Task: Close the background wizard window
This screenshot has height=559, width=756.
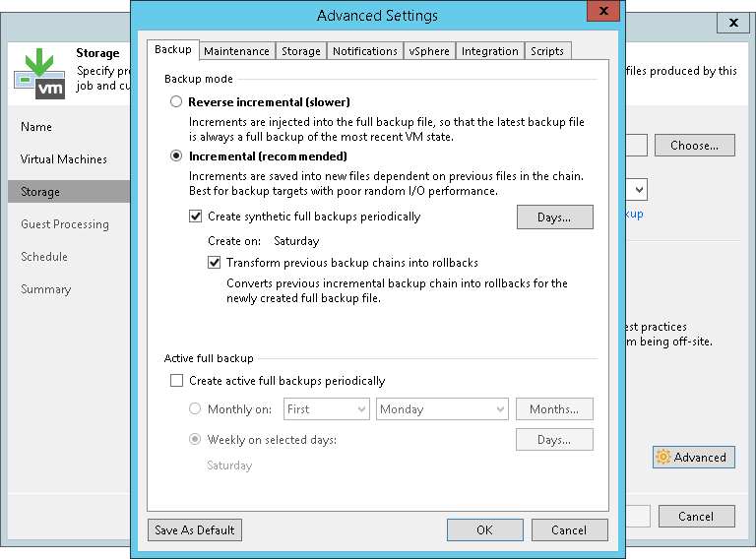Action: point(733,23)
